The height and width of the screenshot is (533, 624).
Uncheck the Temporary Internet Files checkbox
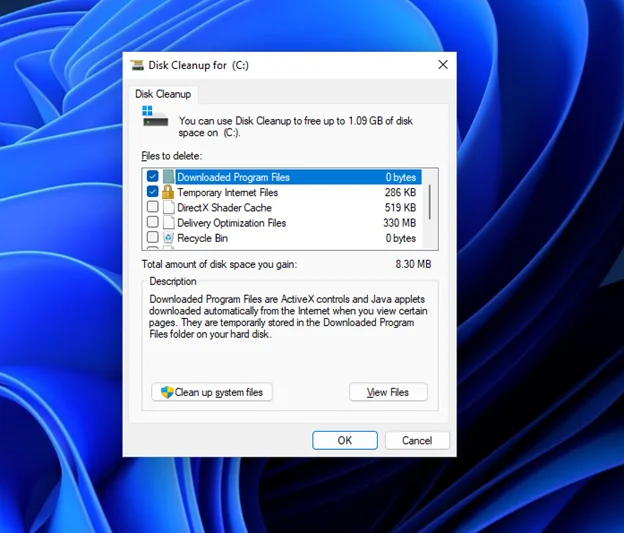point(152,191)
